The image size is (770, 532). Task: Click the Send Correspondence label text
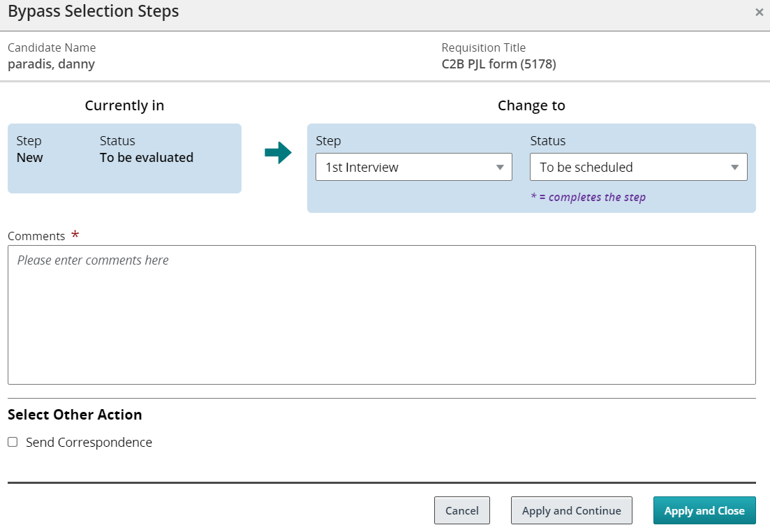coord(89,443)
